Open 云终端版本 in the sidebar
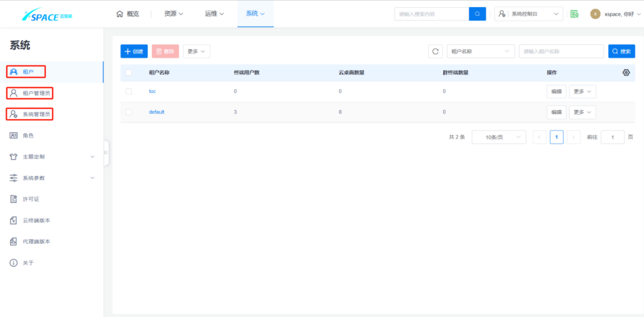This screenshot has height=317, width=644. pos(35,220)
